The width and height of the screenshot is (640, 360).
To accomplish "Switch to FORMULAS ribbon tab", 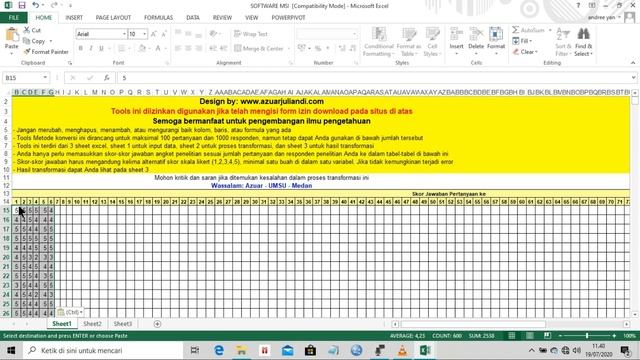I will (158, 18).
